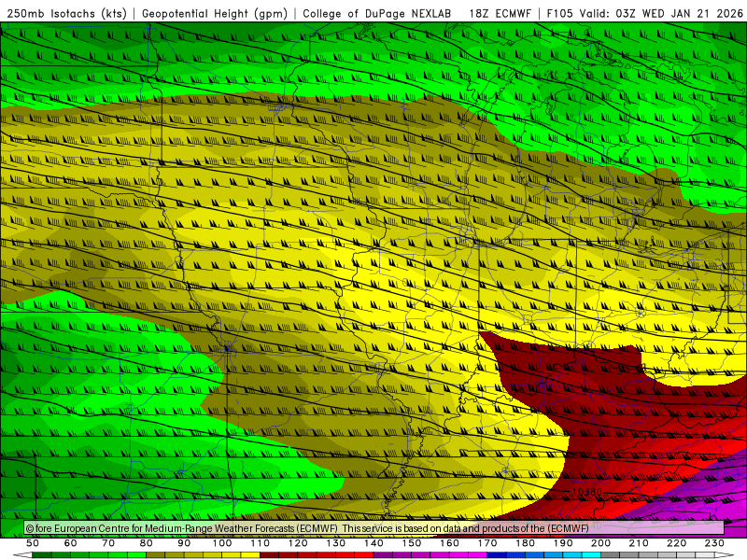
Task: Click the "200" value on the color scale
Action: [600, 543]
